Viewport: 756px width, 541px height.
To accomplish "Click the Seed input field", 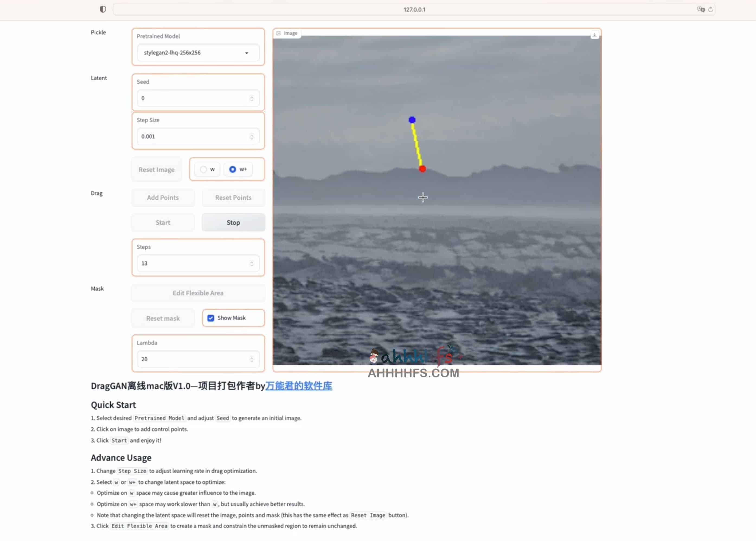I will click(197, 98).
